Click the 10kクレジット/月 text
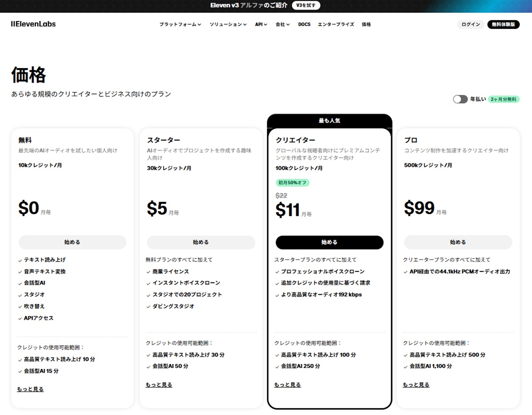The width and height of the screenshot is (532, 415). coord(40,165)
